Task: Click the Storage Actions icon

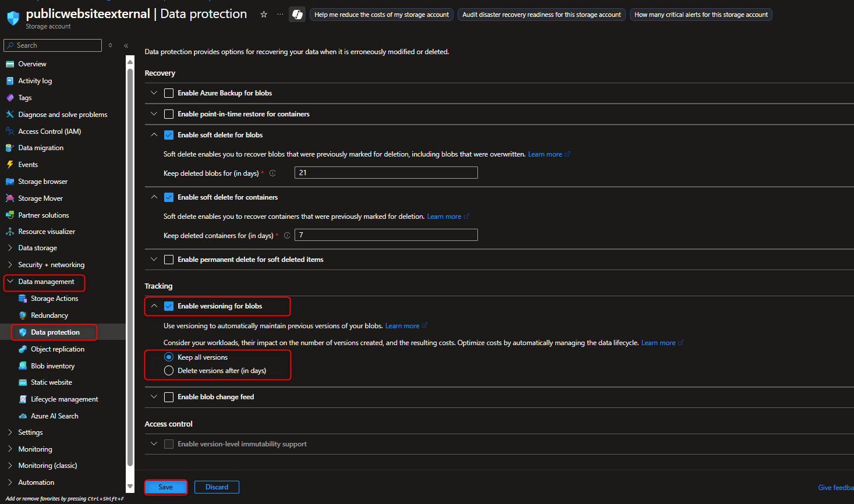Action: tap(23, 299)
